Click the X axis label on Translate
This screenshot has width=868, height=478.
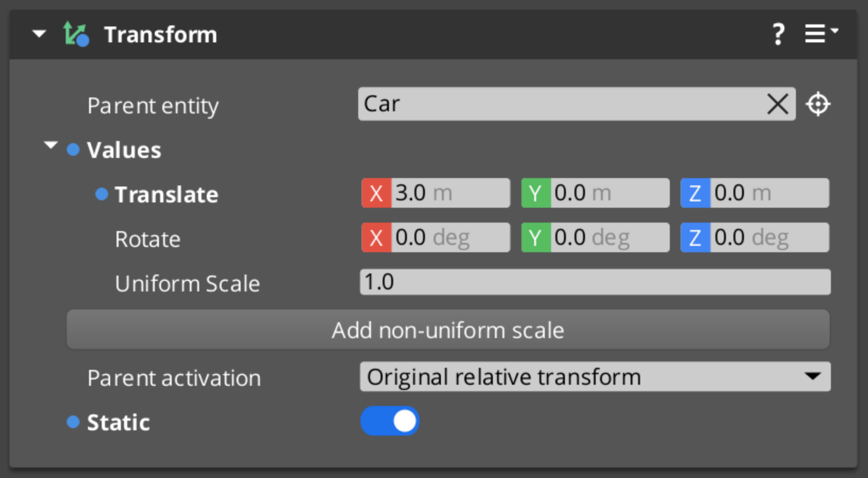pyautogui.click(x=376, y=193)
